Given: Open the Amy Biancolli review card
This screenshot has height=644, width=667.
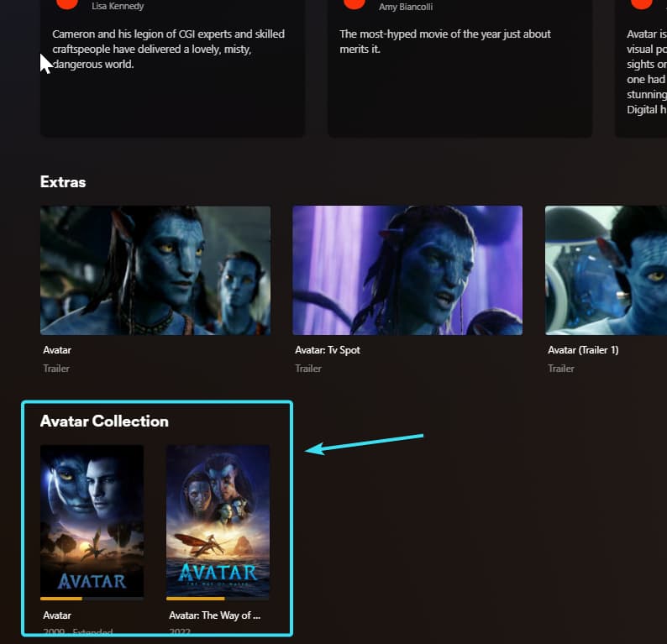Looking at the screenshot, I should 460,68.
